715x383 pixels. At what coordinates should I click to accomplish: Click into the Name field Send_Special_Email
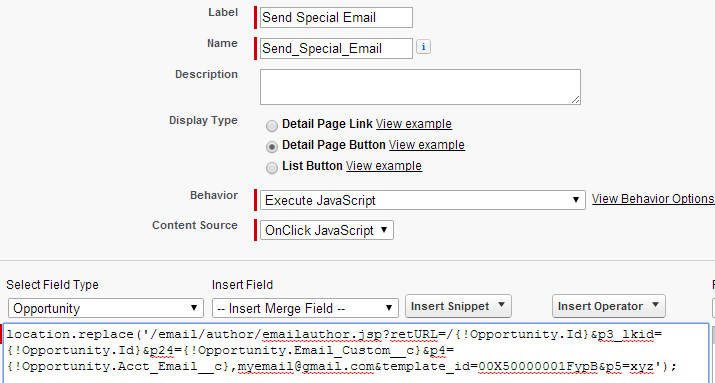tap(336, 48)
